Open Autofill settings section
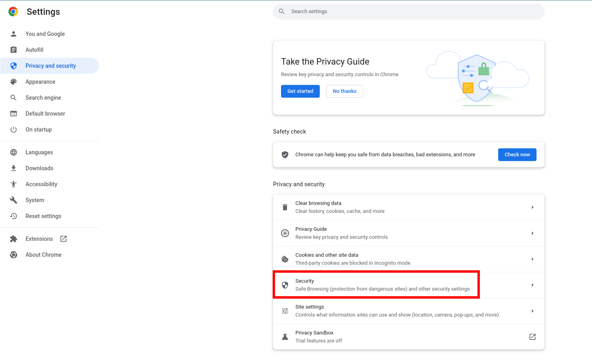Viewport: 592px width, 364px height. pos(49,50)
